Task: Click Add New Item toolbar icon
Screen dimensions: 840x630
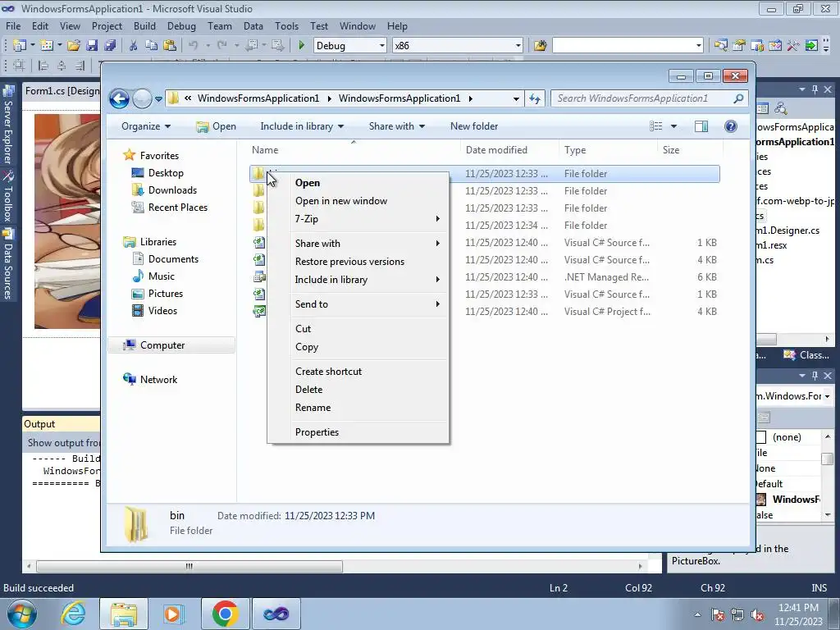Action: pos(47,46)
